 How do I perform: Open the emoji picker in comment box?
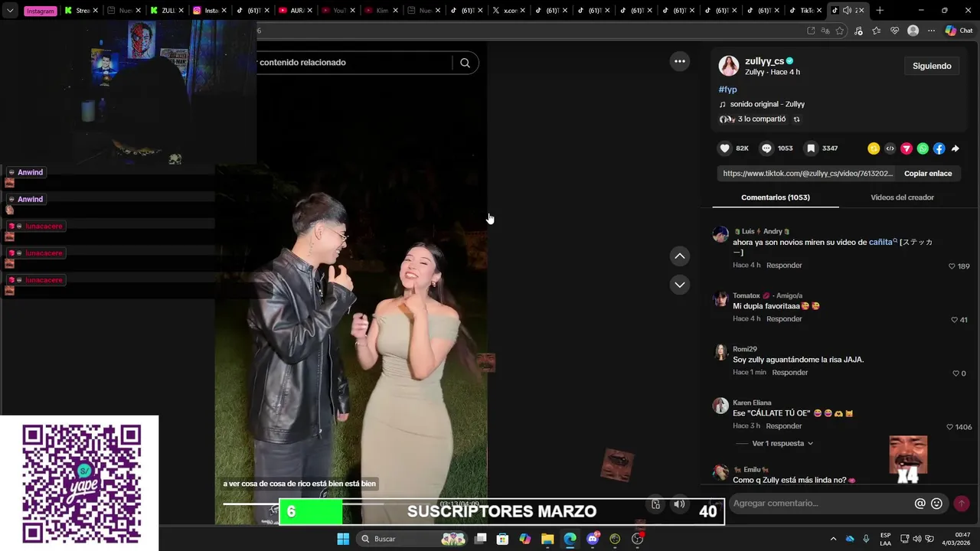pyautogui.click(x=936, y=504)
